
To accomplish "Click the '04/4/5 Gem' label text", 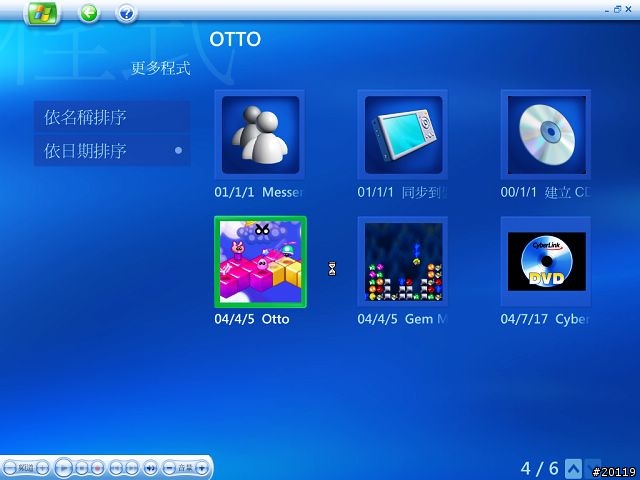I will click(x=402, y=319).
